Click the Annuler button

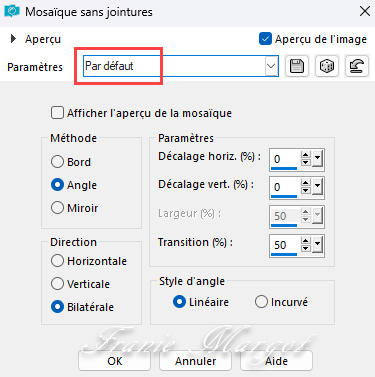195,361
